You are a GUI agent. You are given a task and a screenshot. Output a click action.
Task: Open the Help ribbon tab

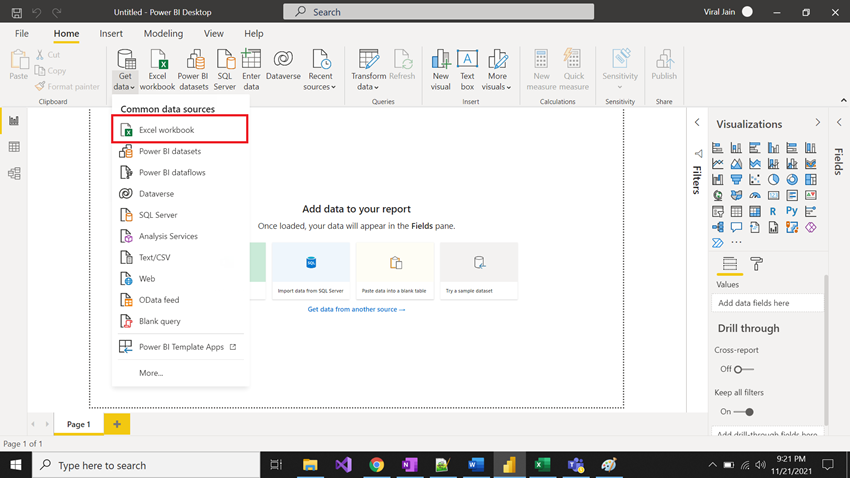(x=254, y=34)
